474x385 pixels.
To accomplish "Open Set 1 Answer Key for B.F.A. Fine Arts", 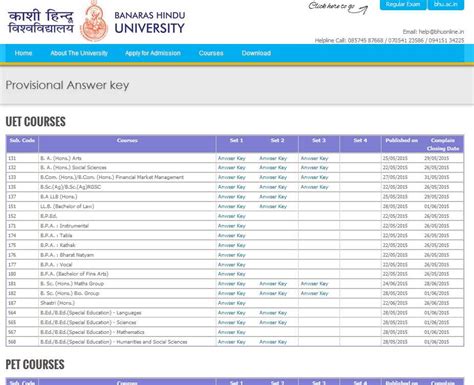I will pos(232,274).
